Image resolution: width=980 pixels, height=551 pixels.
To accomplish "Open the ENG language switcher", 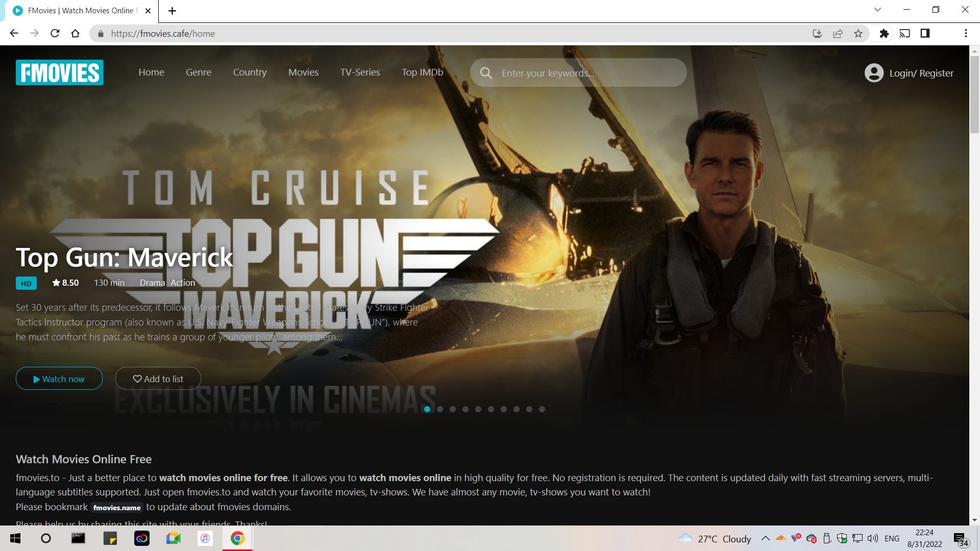I will coord(892,539).
